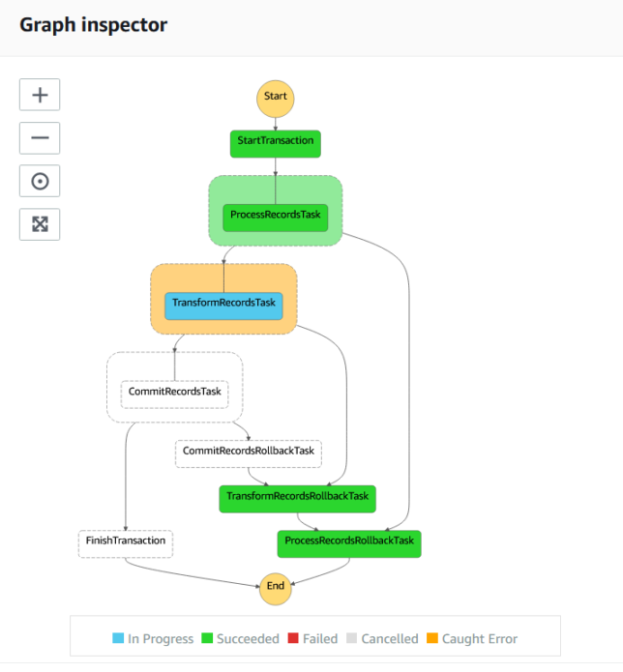The width and height of the screenshot is (623, 672).
Task: Center the graph using the target icon
Action: click(40, 181)
